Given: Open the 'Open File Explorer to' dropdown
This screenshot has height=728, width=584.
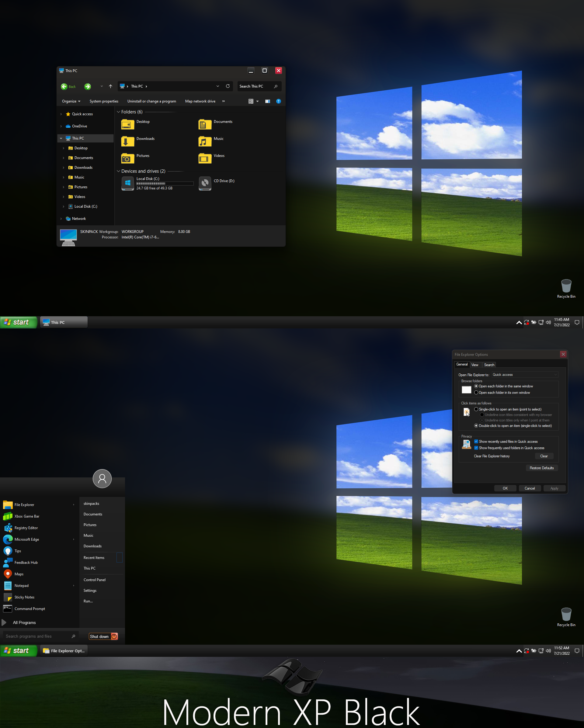Looking at the screenshot, I should [556, 374].
